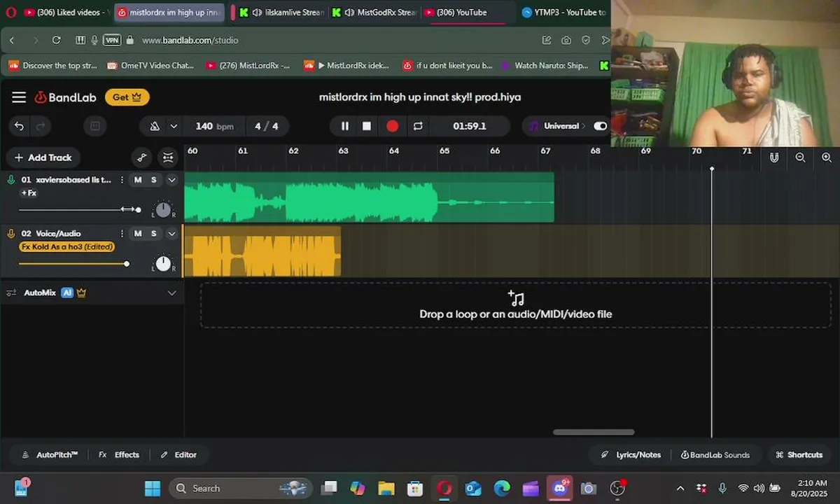Open File Explorer from the taskbar
The width and height of the screenshot is (840, 504).
tap(386, 488)
